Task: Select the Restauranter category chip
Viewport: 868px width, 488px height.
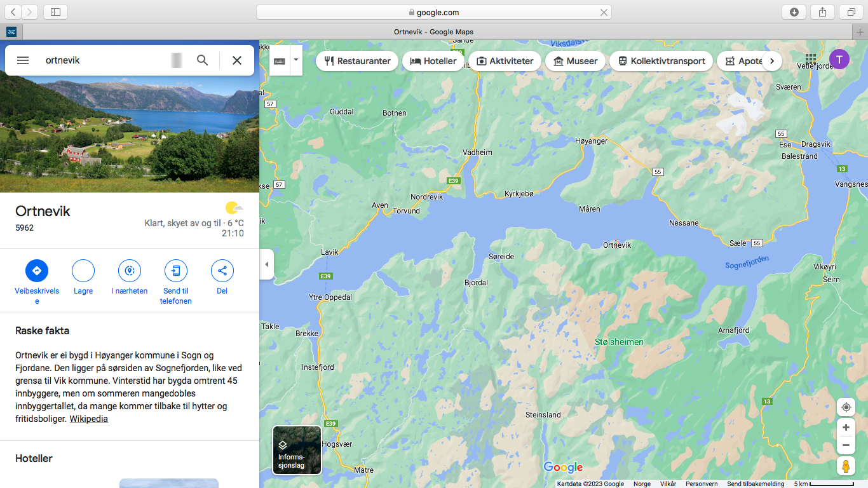Action: tap(357, 61)
